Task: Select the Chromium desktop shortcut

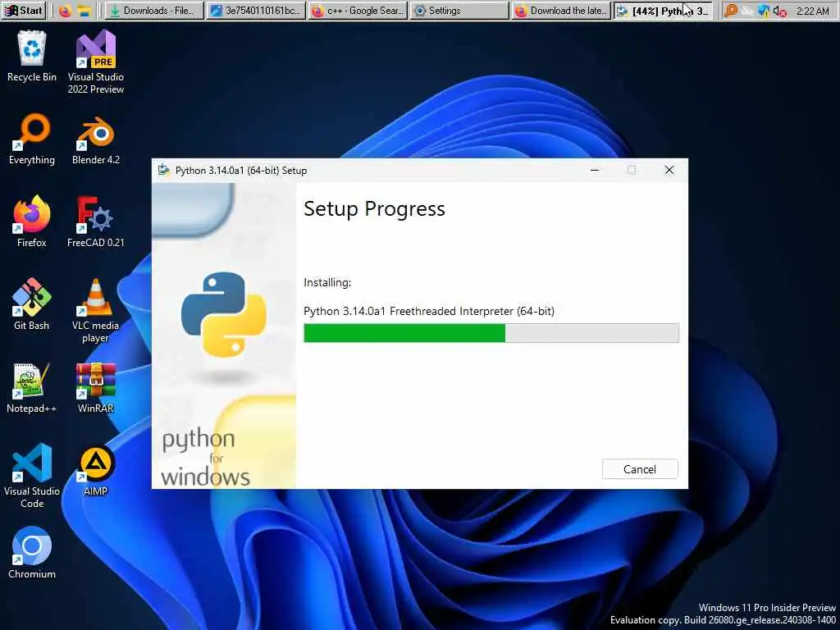Action: pos(32,552)
